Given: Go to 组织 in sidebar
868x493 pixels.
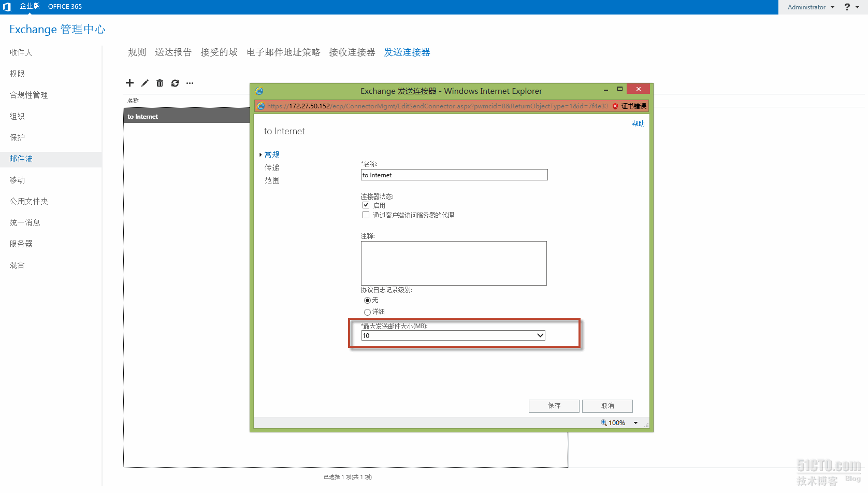Looking at the screenshot, I should click(x=17, y=116).
